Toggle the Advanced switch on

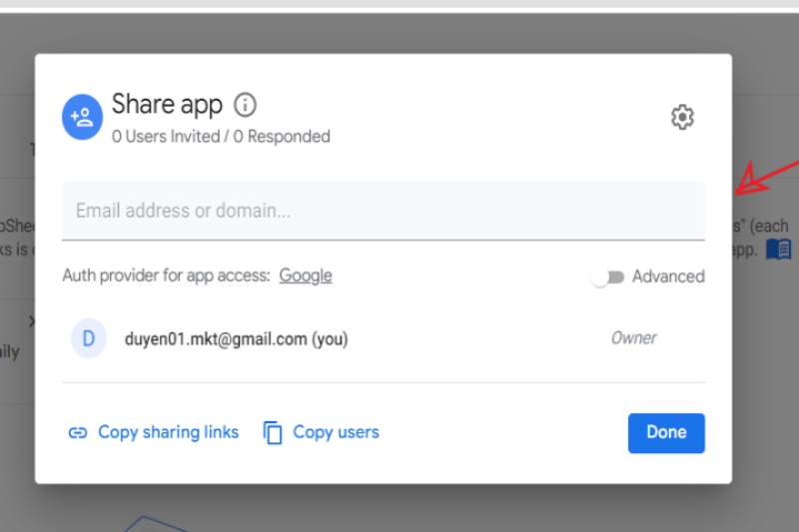[x=608, y=276]
